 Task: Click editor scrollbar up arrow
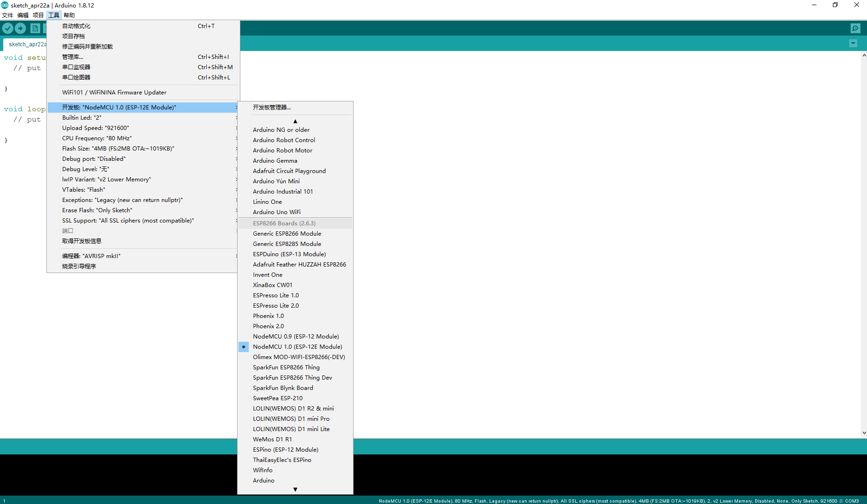864,55
